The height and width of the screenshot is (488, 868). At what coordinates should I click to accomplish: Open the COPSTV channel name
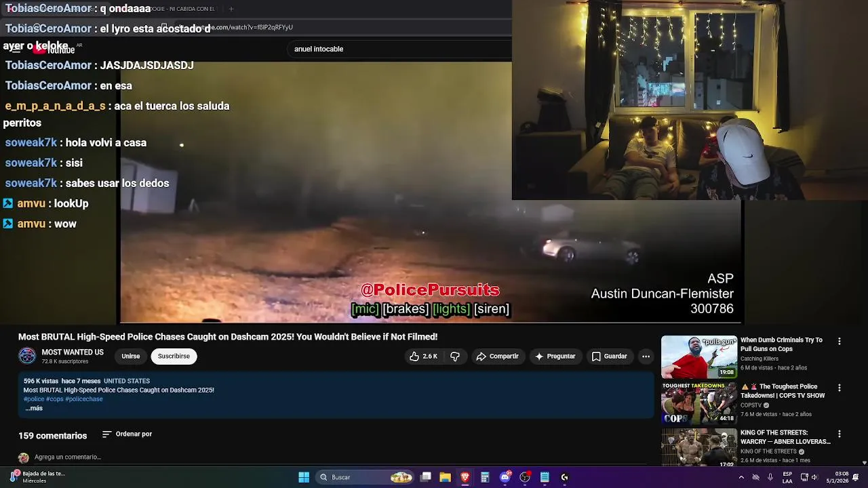(x=751, y=405)
